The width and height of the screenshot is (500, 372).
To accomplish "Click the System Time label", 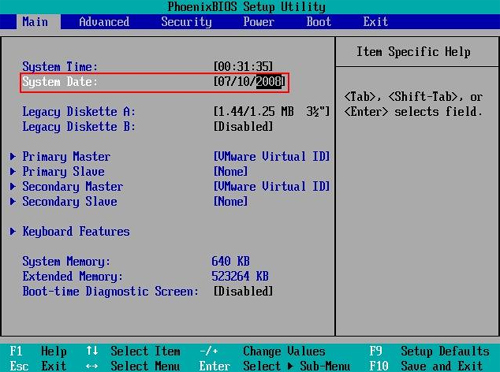I will pyautogui.click(x=60, y=66).
